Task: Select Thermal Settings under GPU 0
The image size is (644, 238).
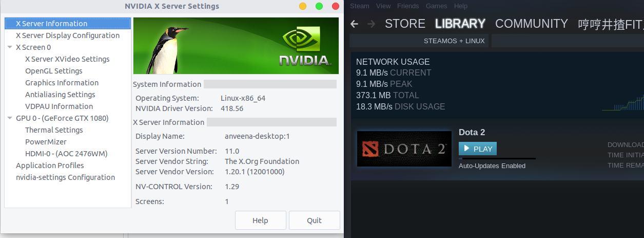Action: pos(54,130)
